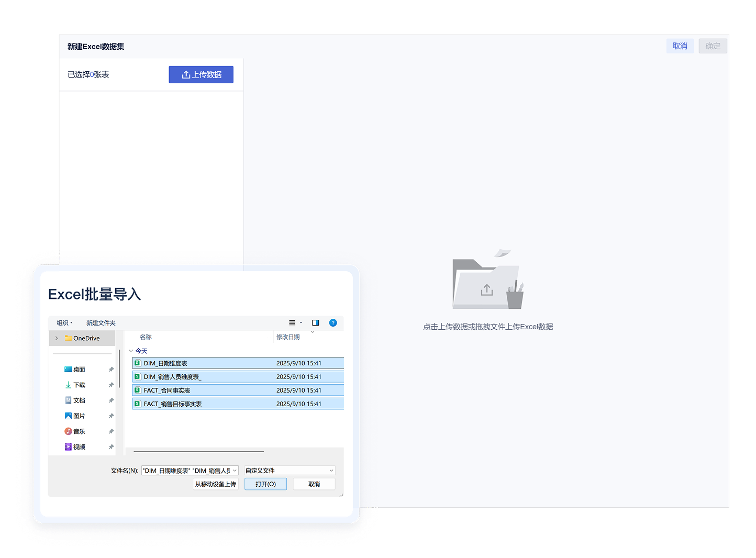Click the date 2025/9/10 15:41 of FACT_销售目标事实表
The height and width of the screenshot is (558, 756).
[299, 404]
